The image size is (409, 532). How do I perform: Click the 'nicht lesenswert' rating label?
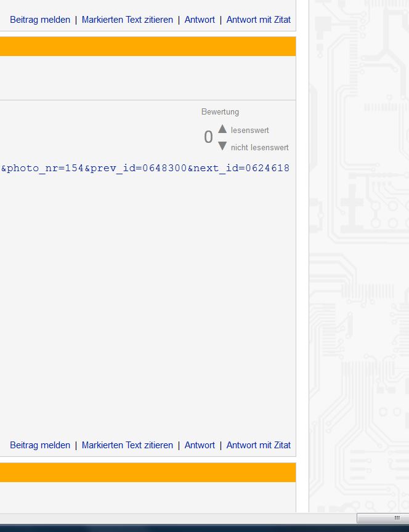click(260, 148)
